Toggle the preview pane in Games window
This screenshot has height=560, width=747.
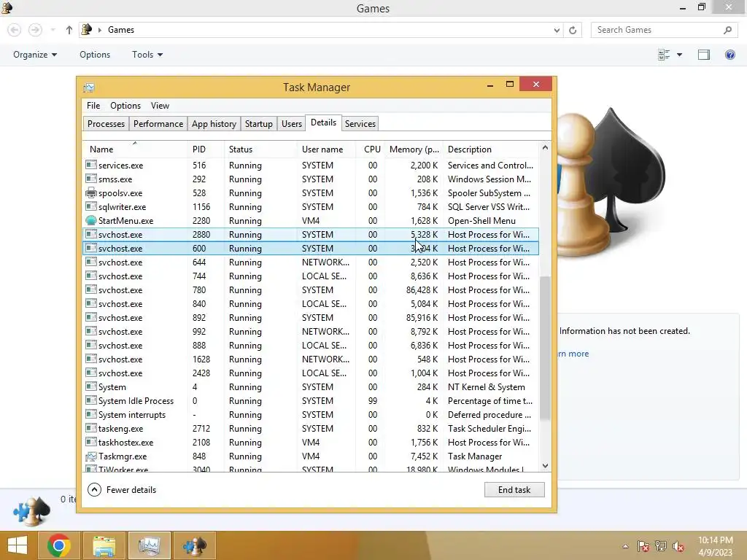coord(704,55)
